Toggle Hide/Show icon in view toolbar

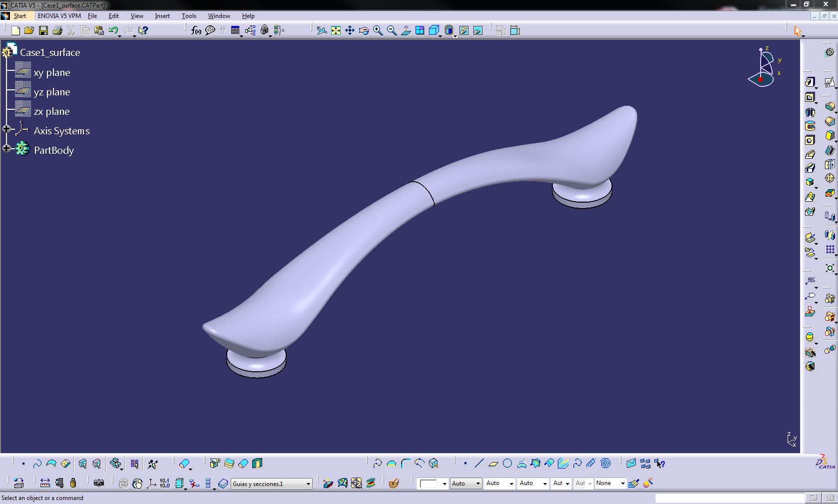[464, 31]
